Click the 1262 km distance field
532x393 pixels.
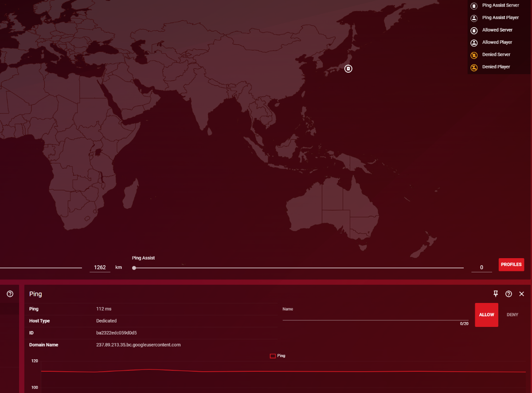(x=100, y=267)
